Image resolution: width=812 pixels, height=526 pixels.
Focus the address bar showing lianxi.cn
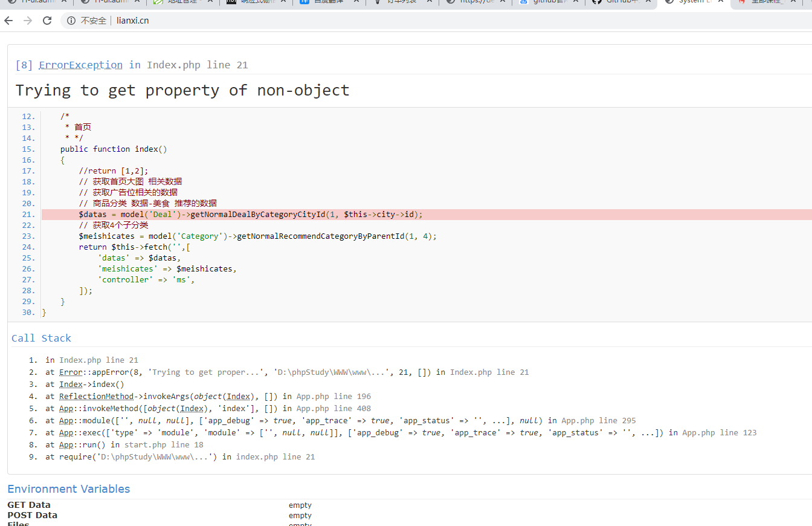tap(435, 21)
